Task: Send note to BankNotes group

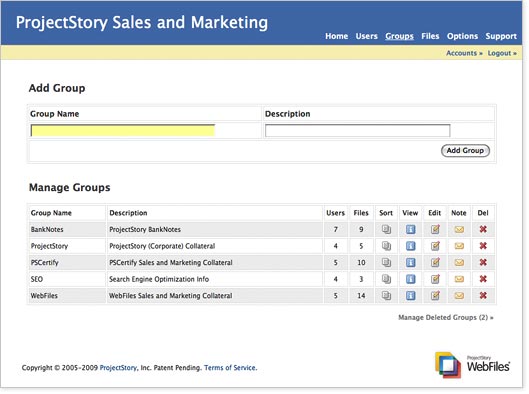Action: 459,230
